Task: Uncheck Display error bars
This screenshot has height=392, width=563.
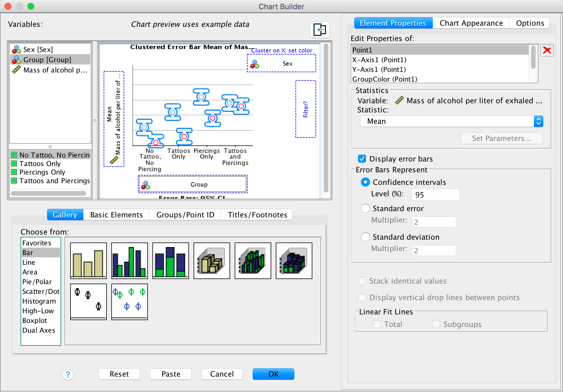Action: (x=362, y=159)
